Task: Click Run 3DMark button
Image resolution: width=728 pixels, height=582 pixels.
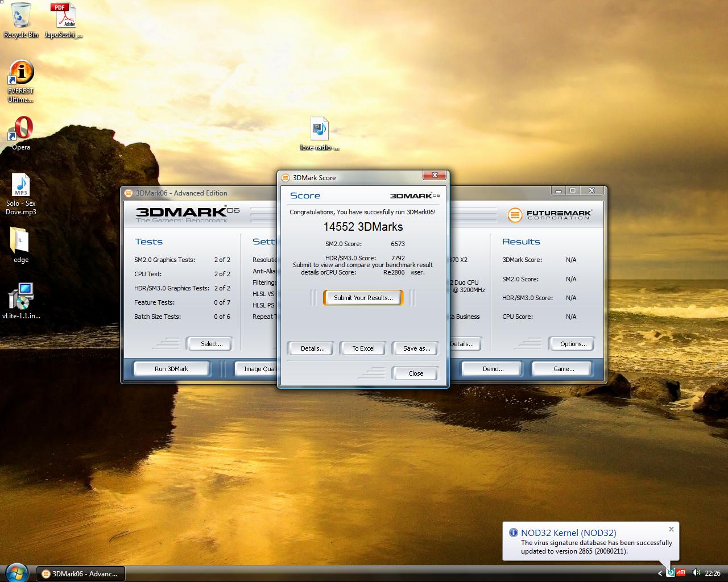Action: point(171,369)
